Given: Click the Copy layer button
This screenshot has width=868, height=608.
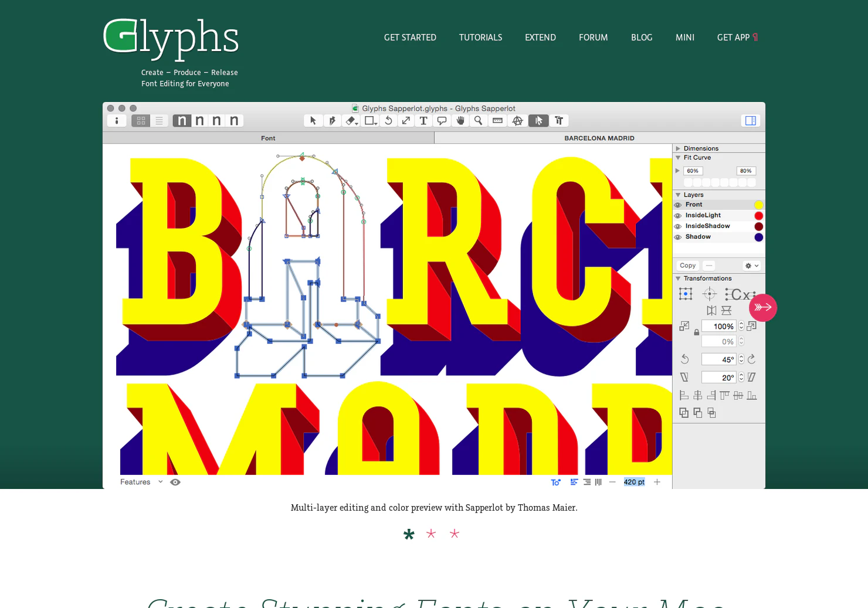Looking at the screenshot, I should point(687,265).
